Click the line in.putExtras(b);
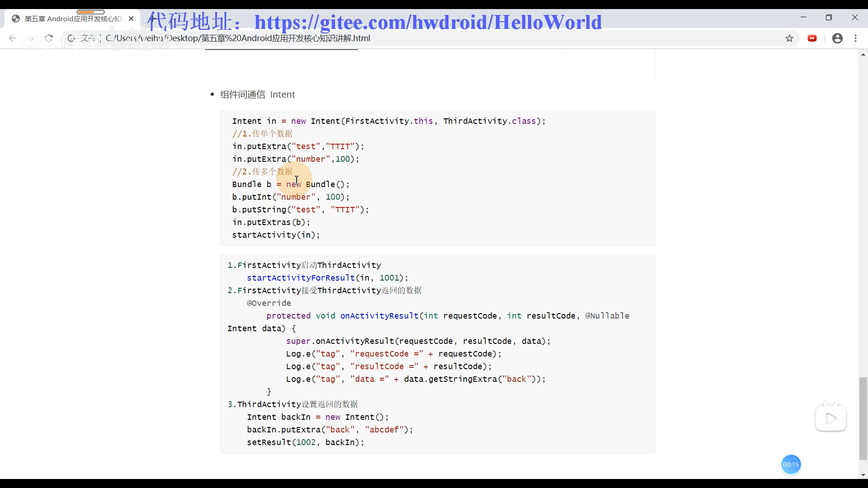 coord(271,222)
